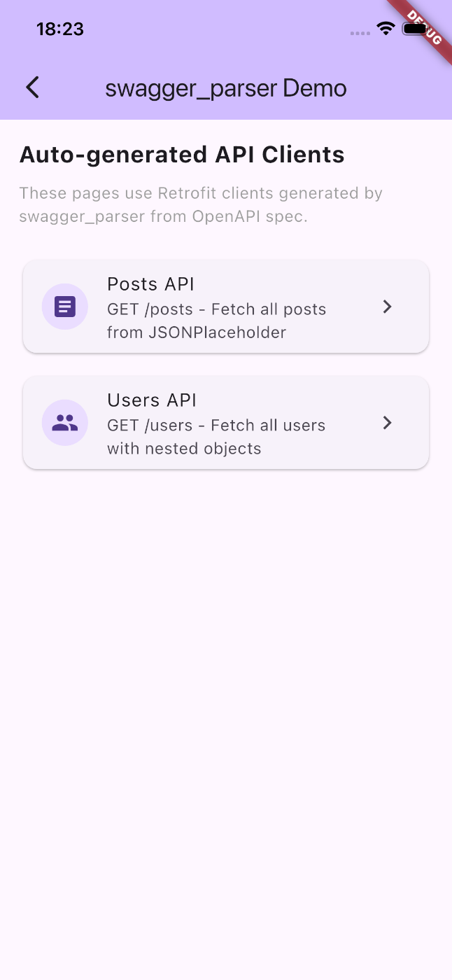Click the cellular signal dots indicator
Viewport: 452px width, 980px height.
[x=360, y=32]
